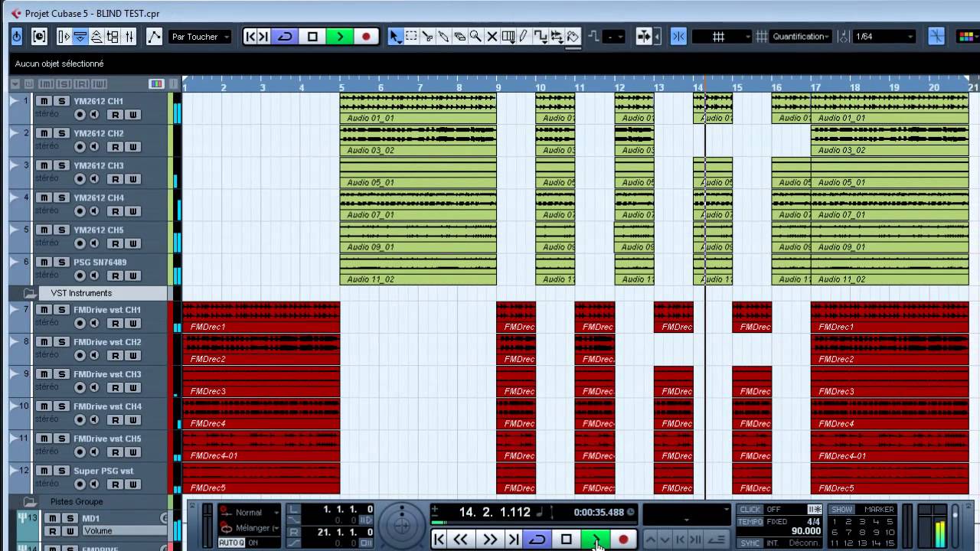Select the Range Selection tool
The width and height of the screenshot is (980, 551).
coord(411,36)
